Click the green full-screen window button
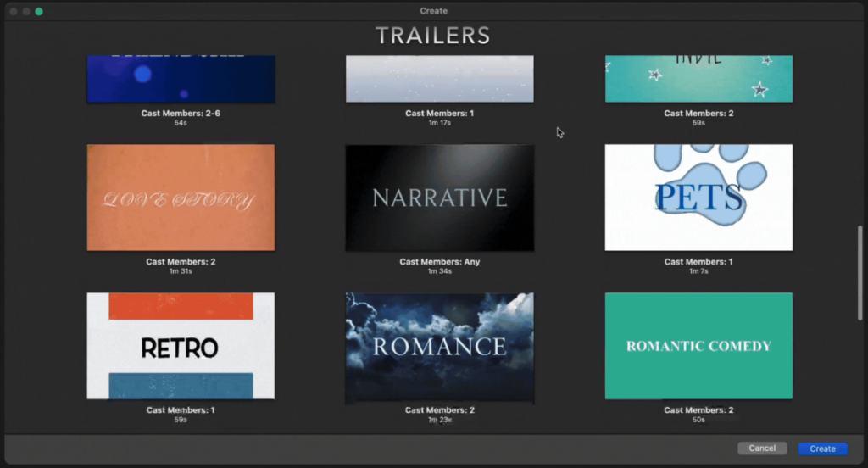 coord(39,11)
